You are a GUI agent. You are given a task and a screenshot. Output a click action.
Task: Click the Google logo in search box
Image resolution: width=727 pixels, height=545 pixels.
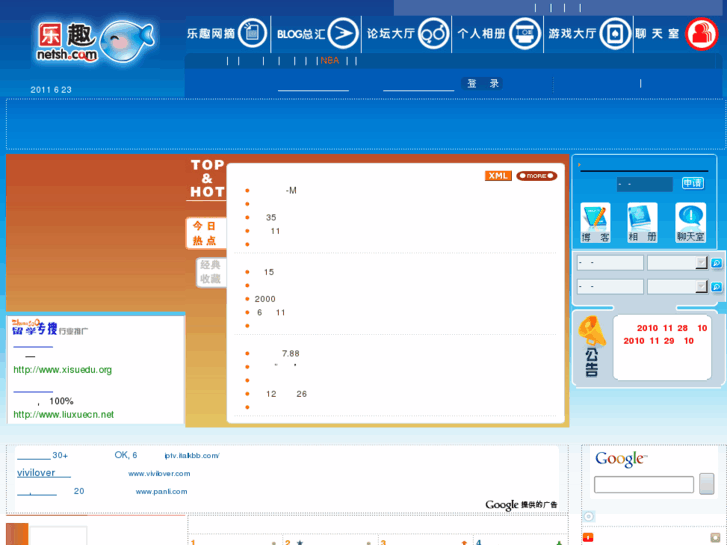click(621, 459)
